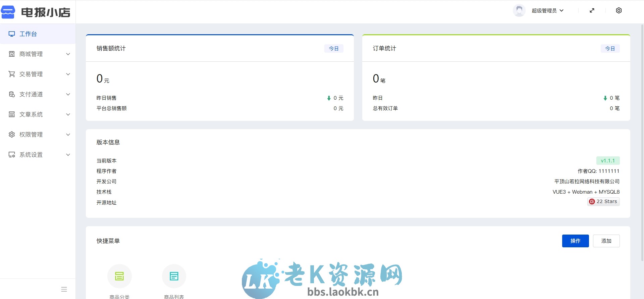Click the 交易管理 cart icon
This screenshot has height=299, width=644.
(12, 74)
